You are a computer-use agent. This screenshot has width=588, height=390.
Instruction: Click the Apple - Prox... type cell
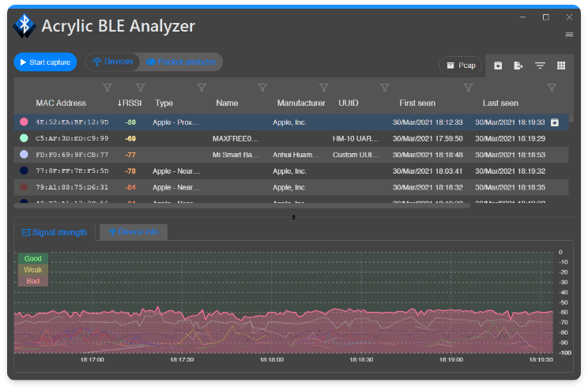pyautogui.click(x=176, y=122)
